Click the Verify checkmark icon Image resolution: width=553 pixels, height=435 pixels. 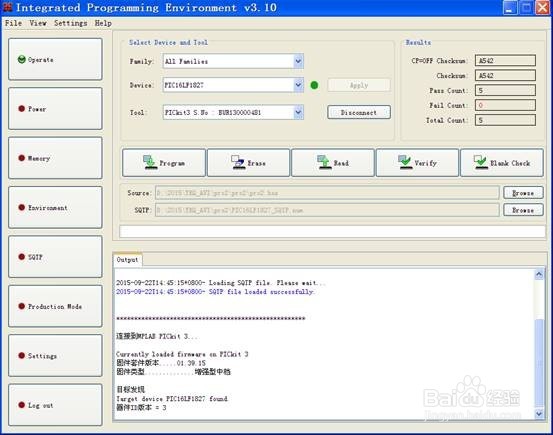405,162
